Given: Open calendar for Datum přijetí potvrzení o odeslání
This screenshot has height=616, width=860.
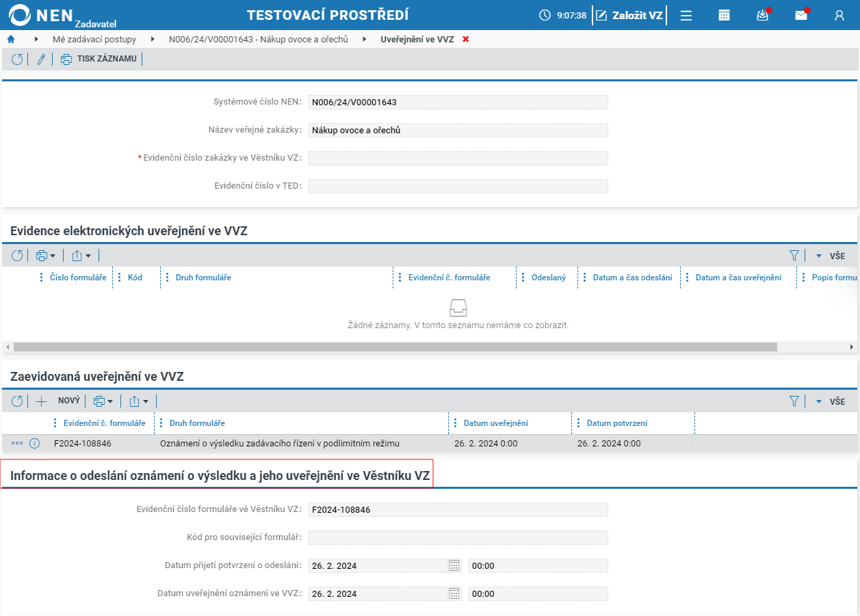Looking at the screenshot, I should (x=454, y=565).
